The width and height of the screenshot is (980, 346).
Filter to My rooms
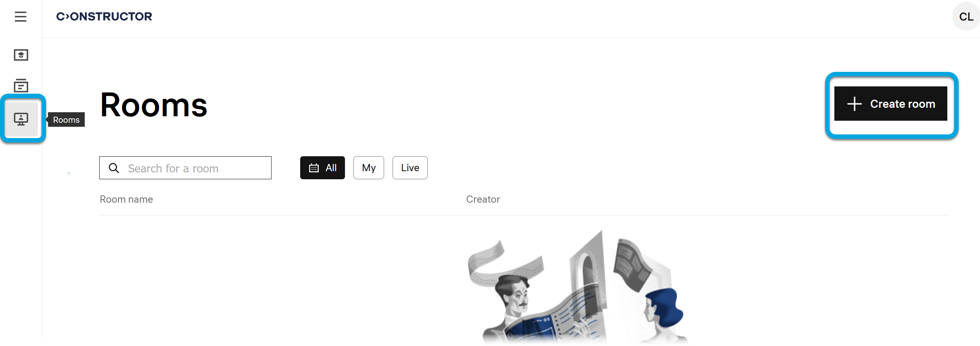369,168
